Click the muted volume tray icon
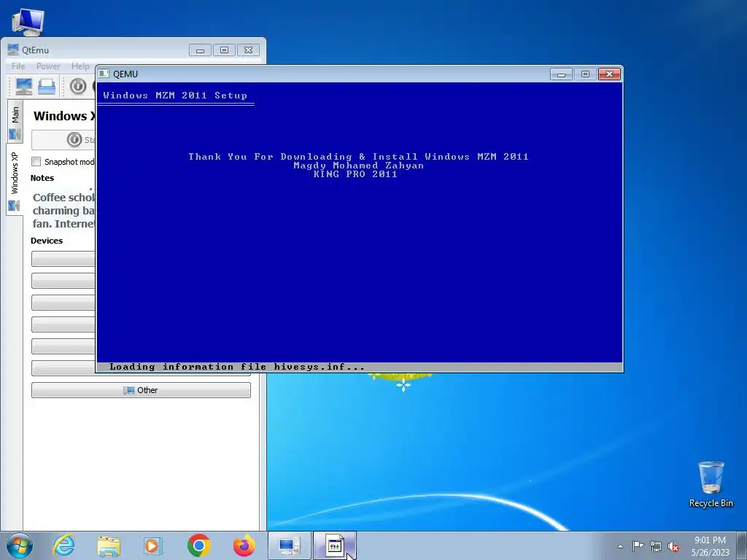 pyautogui.click(x=673, y=546)
